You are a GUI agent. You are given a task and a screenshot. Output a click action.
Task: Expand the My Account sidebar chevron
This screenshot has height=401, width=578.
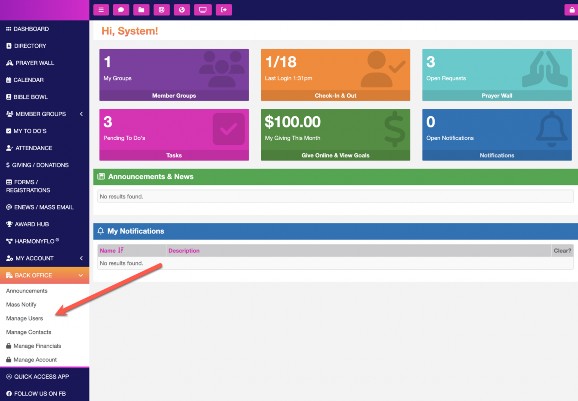click(81, 258)
